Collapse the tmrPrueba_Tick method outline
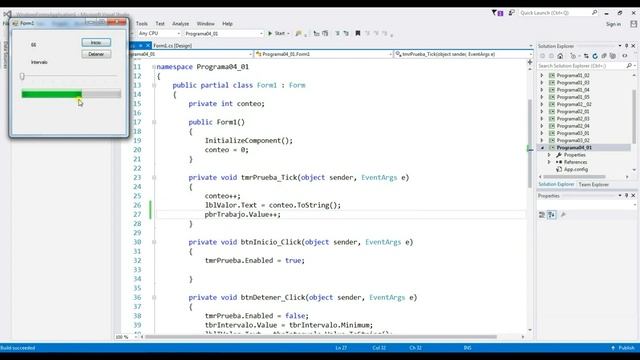This screenshot has width=640, height=360. [154, 178]
